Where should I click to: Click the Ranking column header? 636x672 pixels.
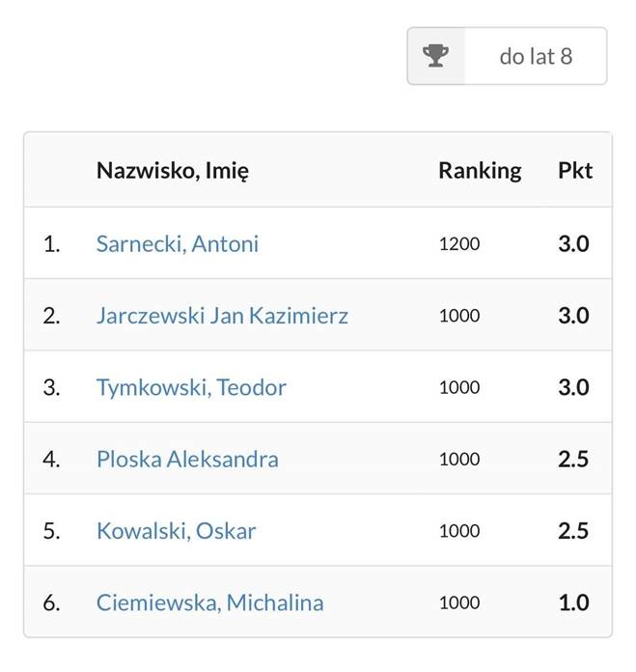tap(480, 171)
